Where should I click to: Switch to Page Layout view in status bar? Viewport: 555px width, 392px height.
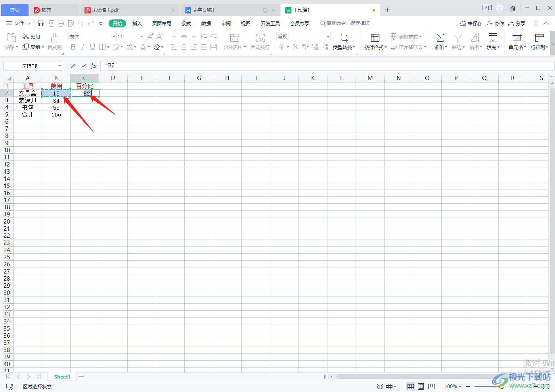421,386
